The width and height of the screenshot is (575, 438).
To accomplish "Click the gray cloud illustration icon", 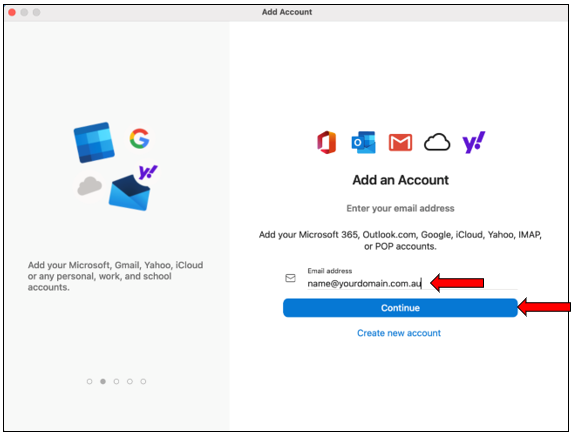I will [x=89, y=186].
